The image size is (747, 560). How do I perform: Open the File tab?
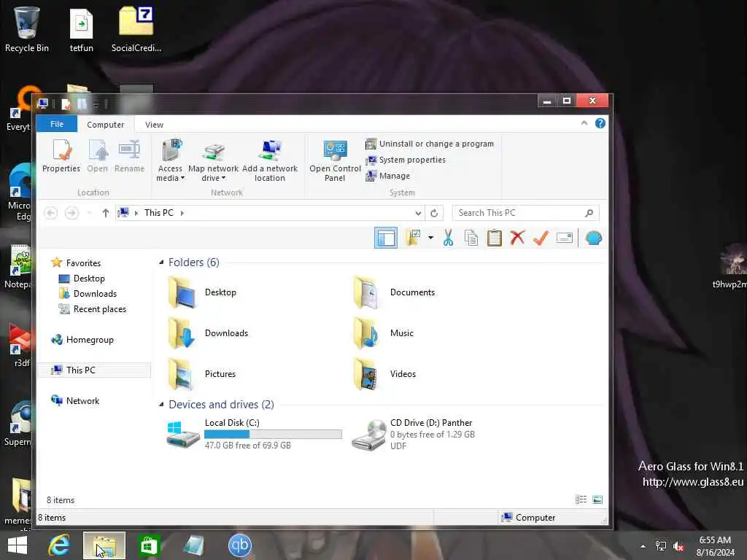coord(57,124)
